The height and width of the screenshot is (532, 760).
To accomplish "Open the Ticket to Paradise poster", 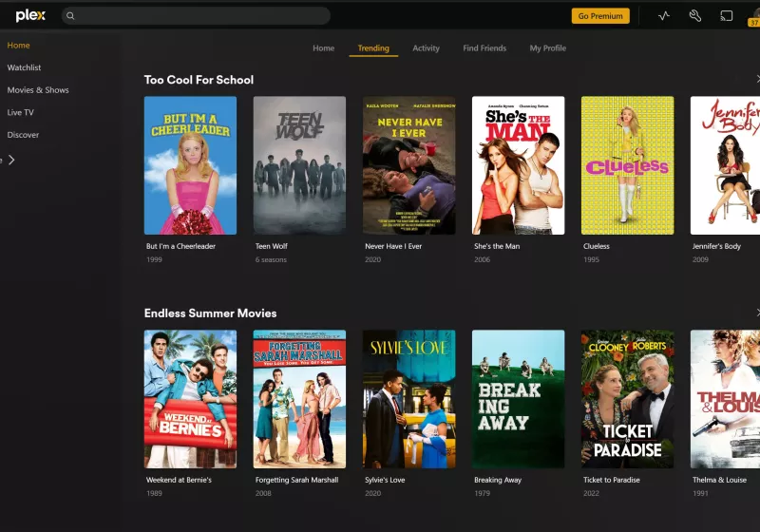I will click(x=627, y=399).
